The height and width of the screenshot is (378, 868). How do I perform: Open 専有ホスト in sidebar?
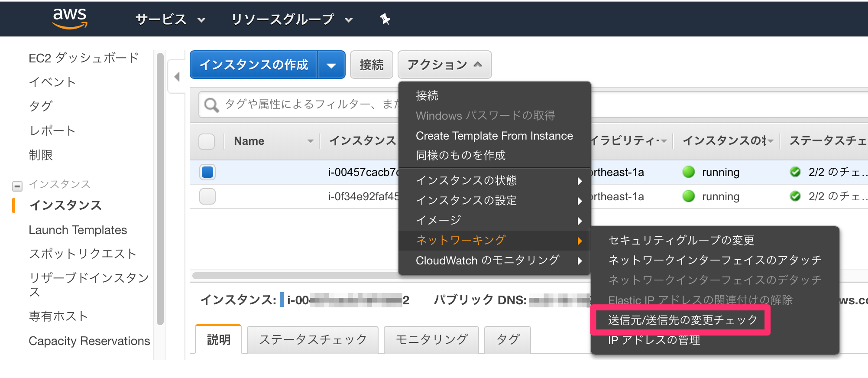point(58,316)
